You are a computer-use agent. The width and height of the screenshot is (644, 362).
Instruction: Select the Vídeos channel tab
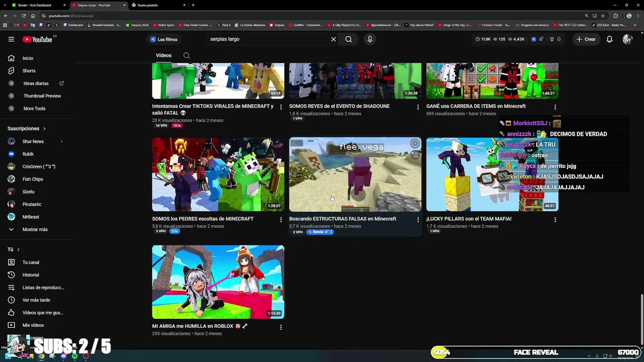[x=164, y=55]
